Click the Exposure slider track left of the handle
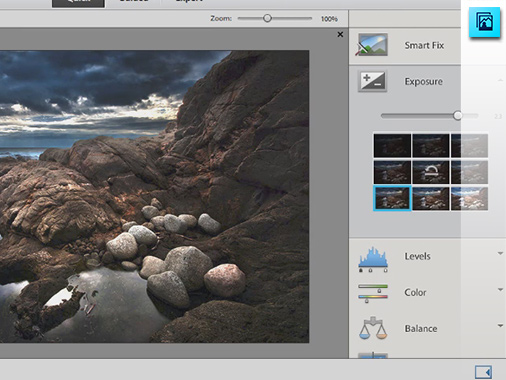 417,116
